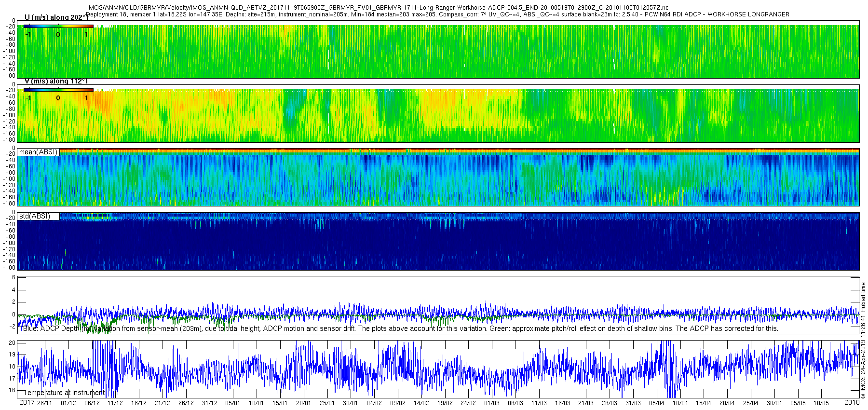Click the '20' tick on the temperature axis
Image resolution: width=868 pixels, height=410 pixels.
click(12, 342)
